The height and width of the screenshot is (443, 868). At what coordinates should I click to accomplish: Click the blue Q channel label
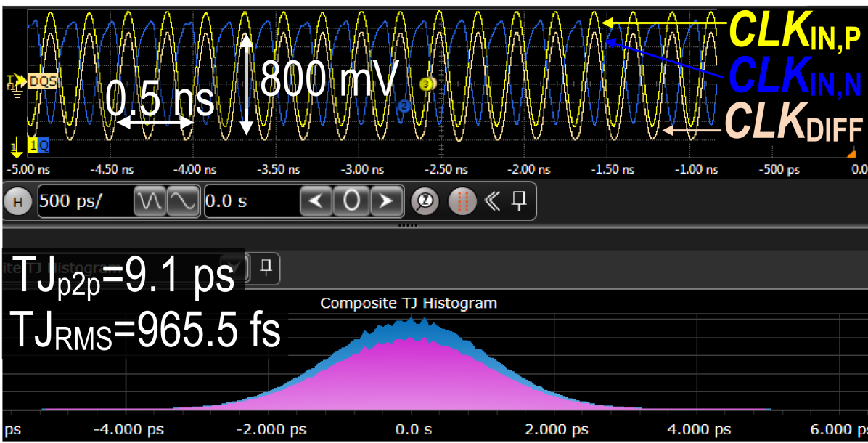pyautogui.click(x=44, y=145)
